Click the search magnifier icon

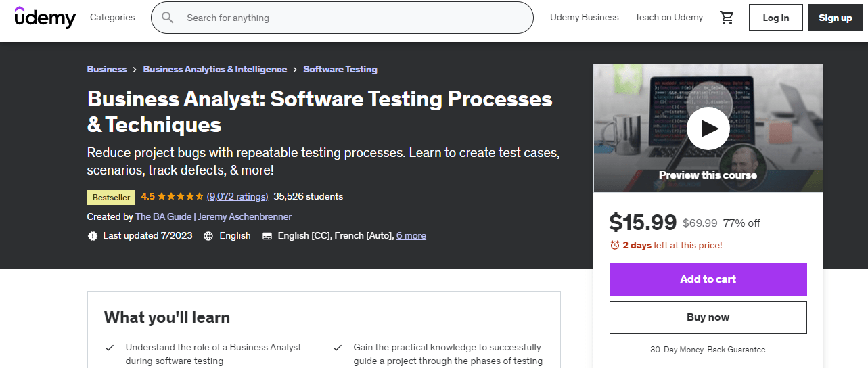168,18
